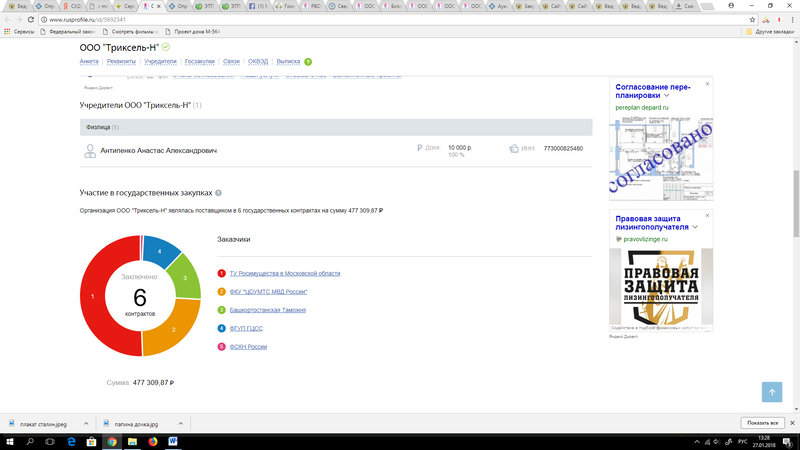This screenshot has height=450, width=800.
Task: Open the Учредители section tab
Action: click(x=160, y=62)
